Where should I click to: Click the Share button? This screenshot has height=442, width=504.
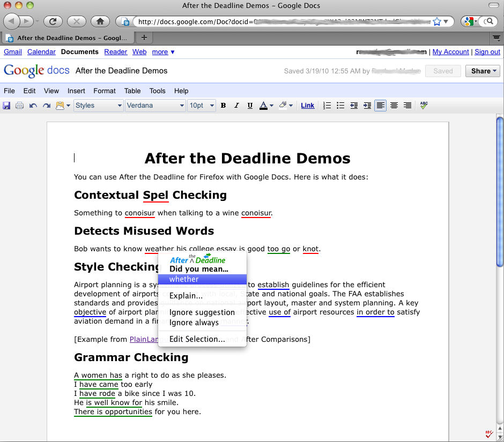tap(484, 71)
